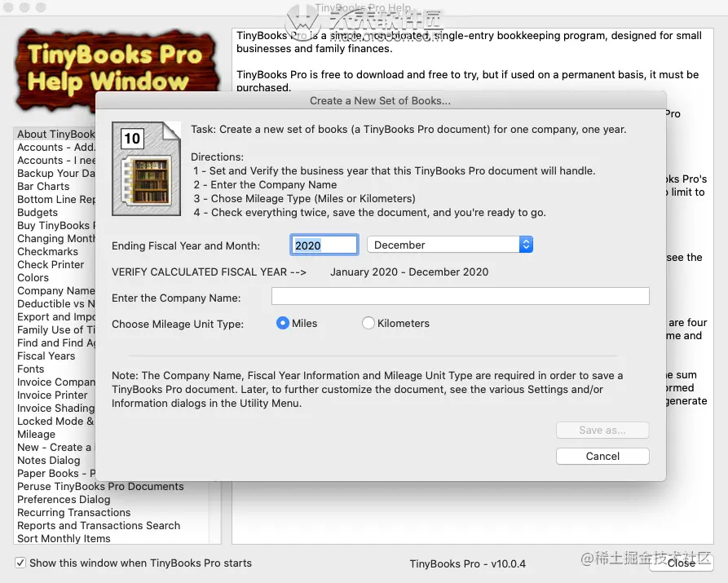This screenshot has width=728, height=583.
Task: Click the TinyBooks Pro document icon in dialog
Action: [146, 169]
